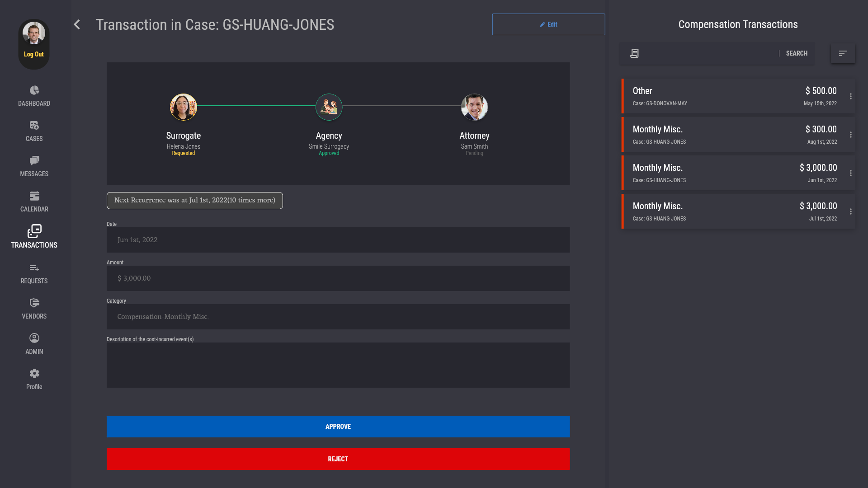This screenshot has height=488, width=868.
Task: Open three-dot menu for Jul 1st transaction
Action: 850,212
